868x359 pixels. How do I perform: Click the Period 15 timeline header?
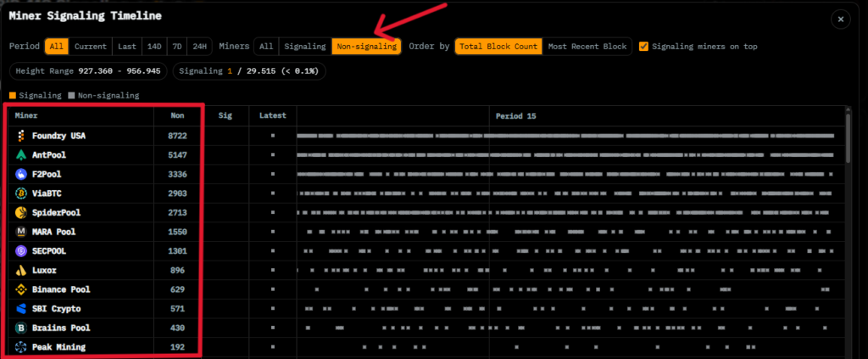pyautogui.click(x=515, y=116)
